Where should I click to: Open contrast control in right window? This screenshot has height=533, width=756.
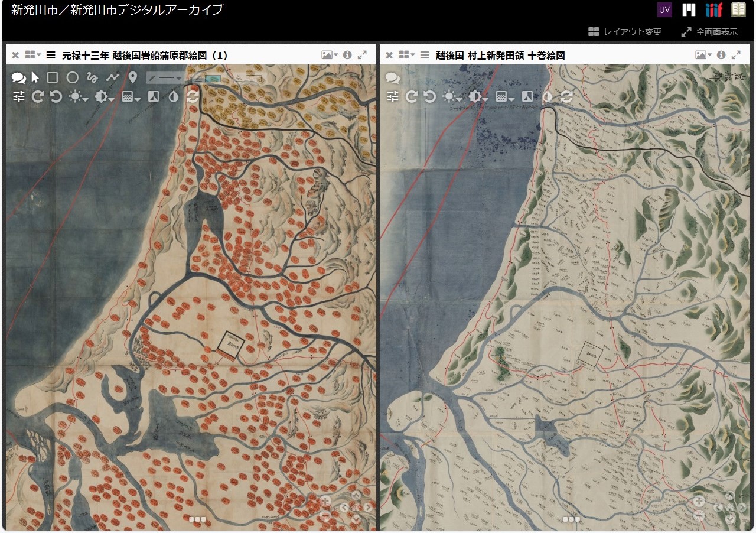click(478, 96)
